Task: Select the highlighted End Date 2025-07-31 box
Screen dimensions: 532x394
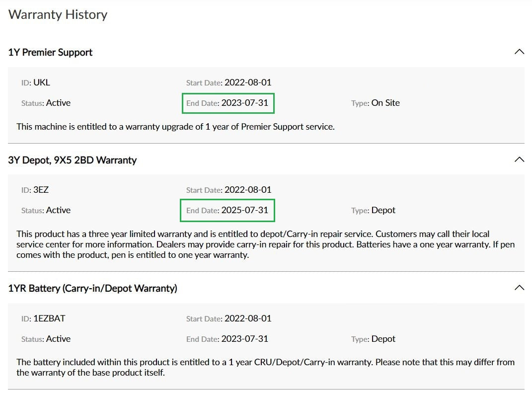Action: (x=228, y=210)
